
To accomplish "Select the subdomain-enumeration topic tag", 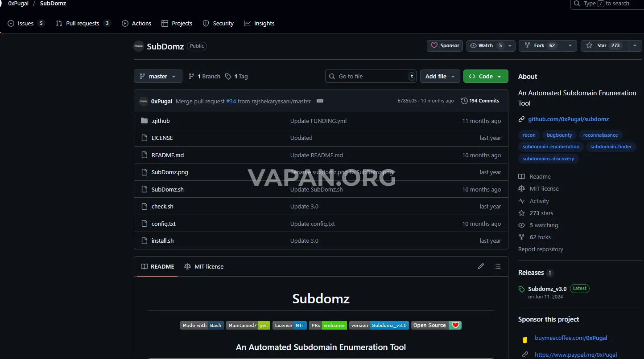I will [551, 147].
